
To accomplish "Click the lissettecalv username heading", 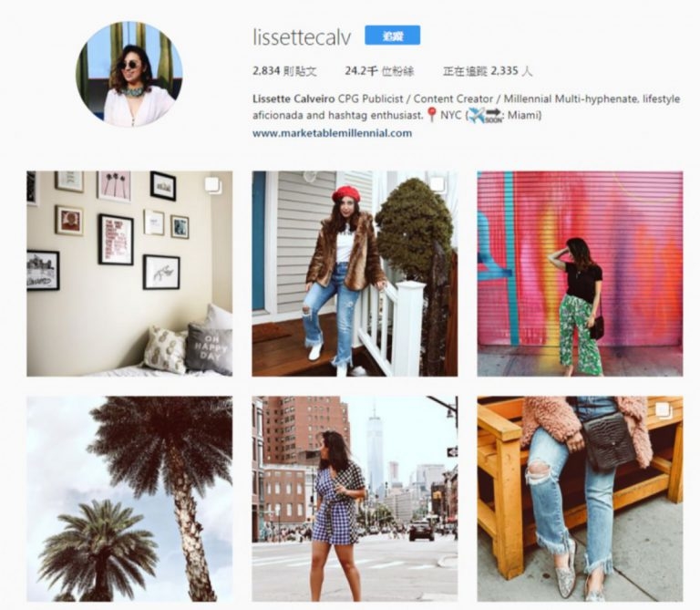I will (x=302, y=37).
